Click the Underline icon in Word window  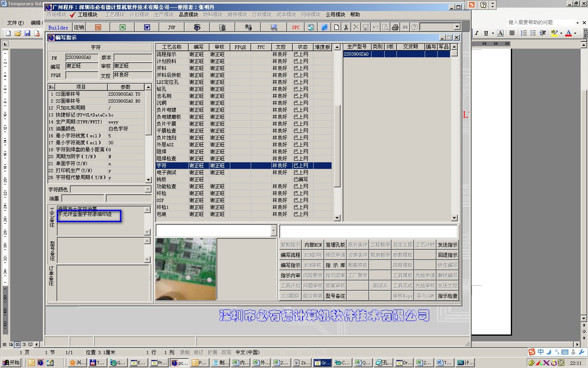click(486, 33)
